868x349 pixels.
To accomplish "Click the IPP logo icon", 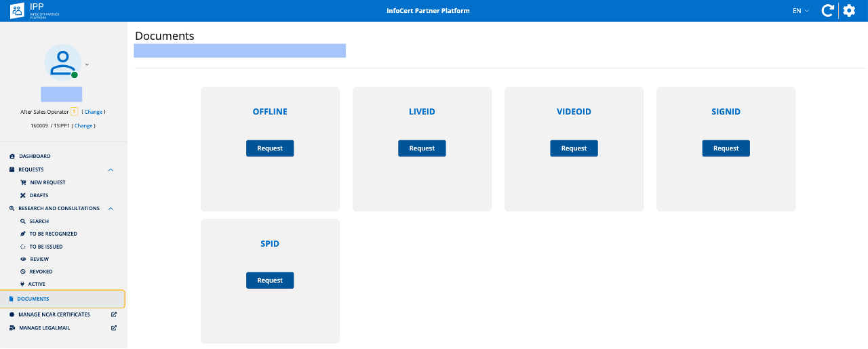I will [17, 11].
